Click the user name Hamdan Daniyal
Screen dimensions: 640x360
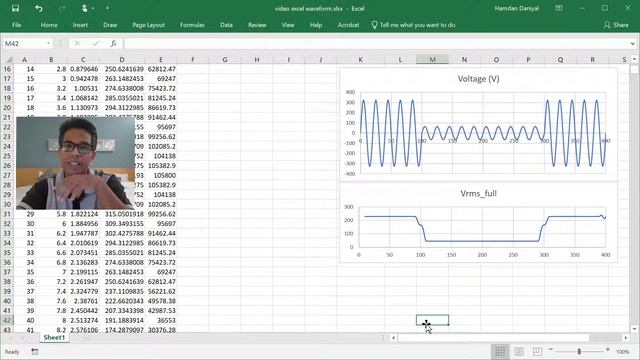516,8
